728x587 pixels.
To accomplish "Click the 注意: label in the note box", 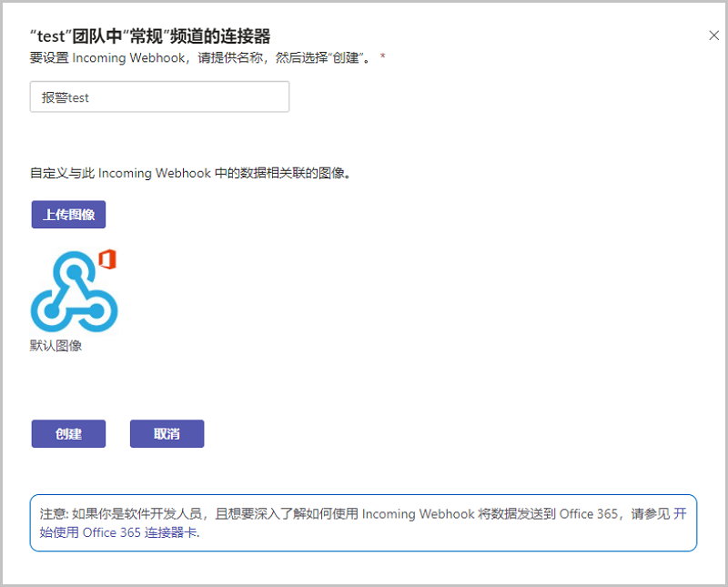I will 54,513.
